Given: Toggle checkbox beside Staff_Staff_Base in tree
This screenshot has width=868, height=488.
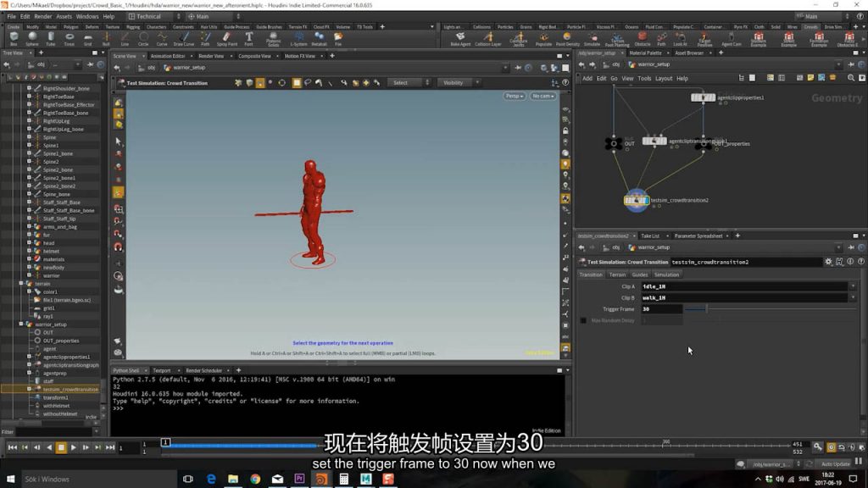Looking at the screenshot, I should (x=30, y=202).
